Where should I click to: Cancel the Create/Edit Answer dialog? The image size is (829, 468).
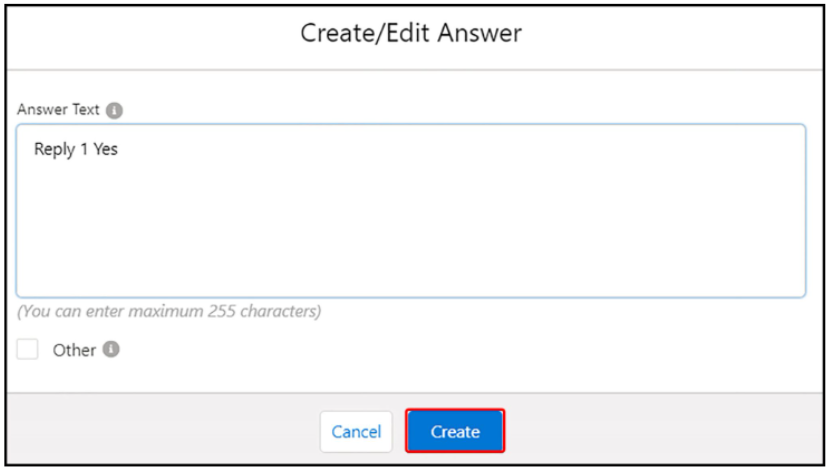356,432
